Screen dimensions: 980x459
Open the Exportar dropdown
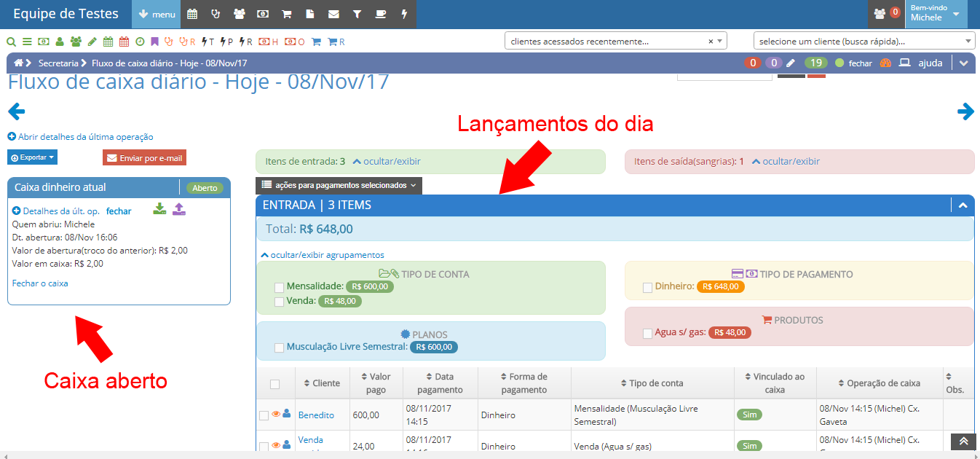point(32,157)
